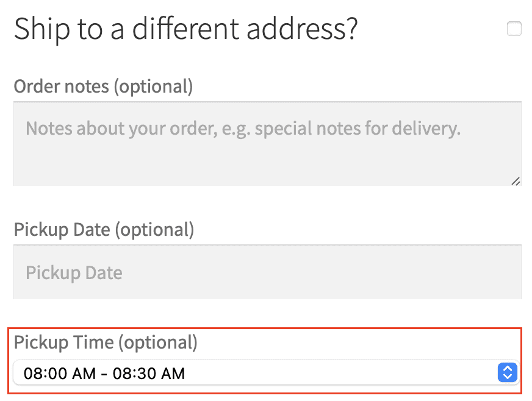
Task: Click the Ship to a different address heading
Action: (x=185, y=28)
